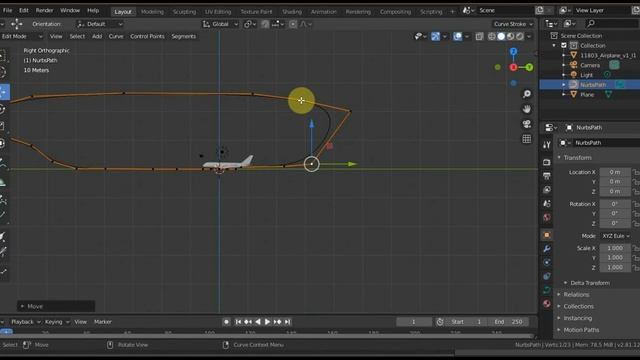Open the Modifiers wrench tab

click(547, 249)
